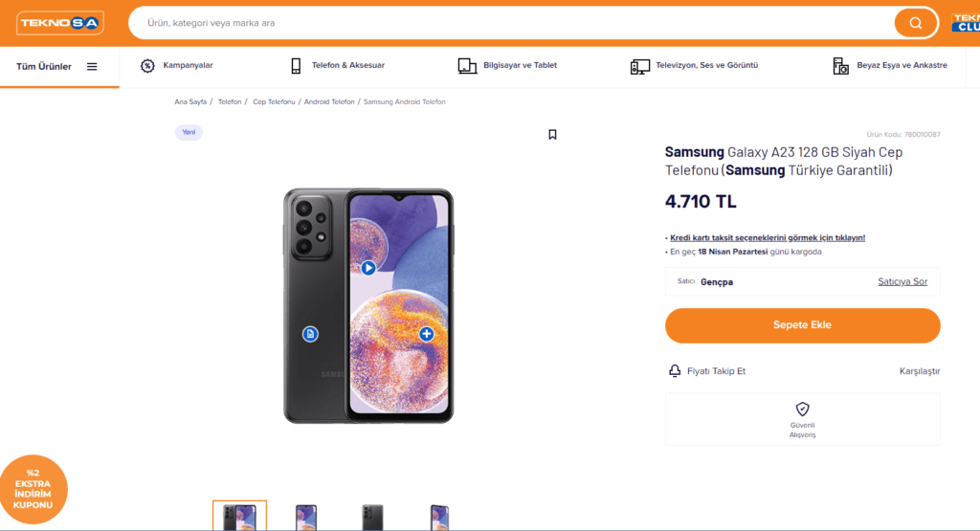Open Televizyon, Ses ve Görüntü category
Image resolution: width=980 pixels, height=531 pixels.
(x=695, y=66)
